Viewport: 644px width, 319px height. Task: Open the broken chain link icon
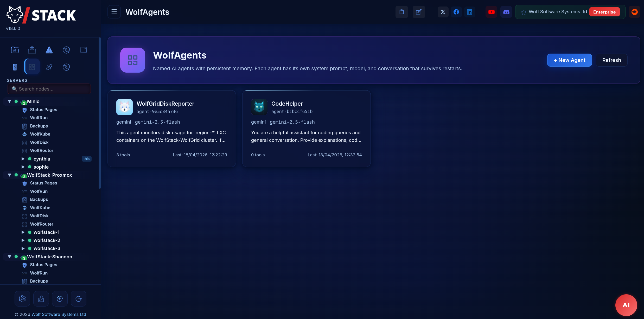click(x=49, y=67)
